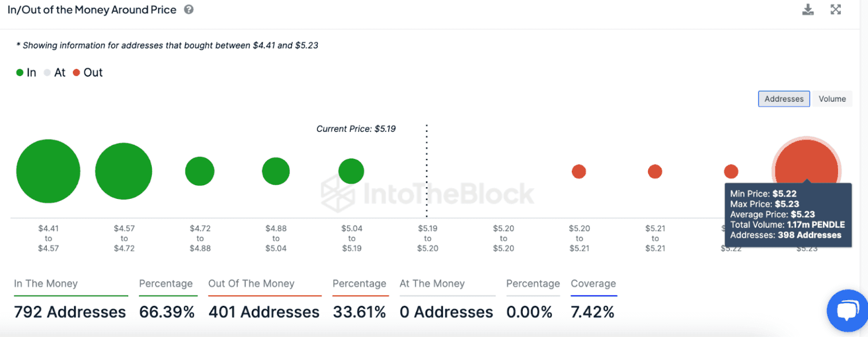Open the blue chat widget icon
Viewport: 868px width, 339px height.
tap(846, 310)
